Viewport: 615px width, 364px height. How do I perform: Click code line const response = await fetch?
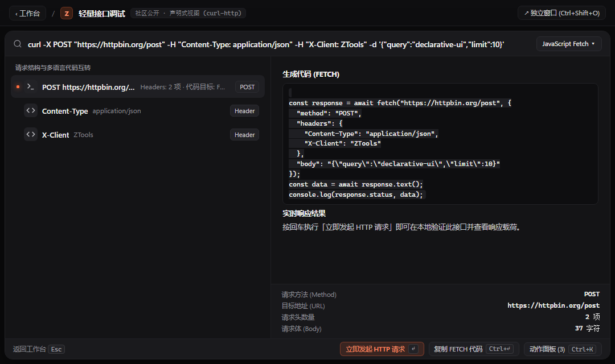tap(400, 103)
